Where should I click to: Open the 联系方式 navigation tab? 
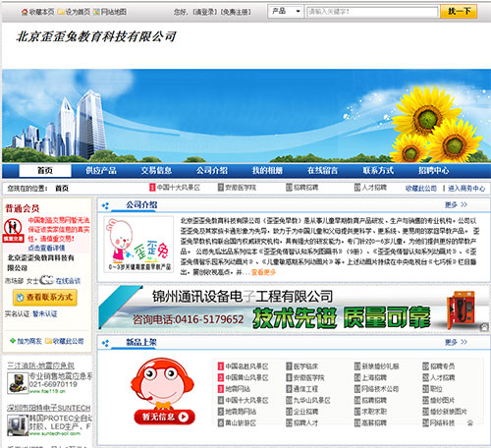coord(378,171)
